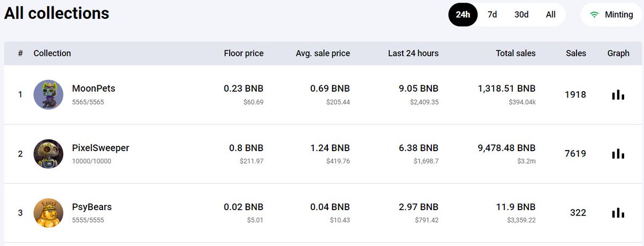Viewport: 644px width, 246px height.
Task: Click the 9.05 BNB last 24 hours value
Action: pyautogui.click(x=419, y=88)
